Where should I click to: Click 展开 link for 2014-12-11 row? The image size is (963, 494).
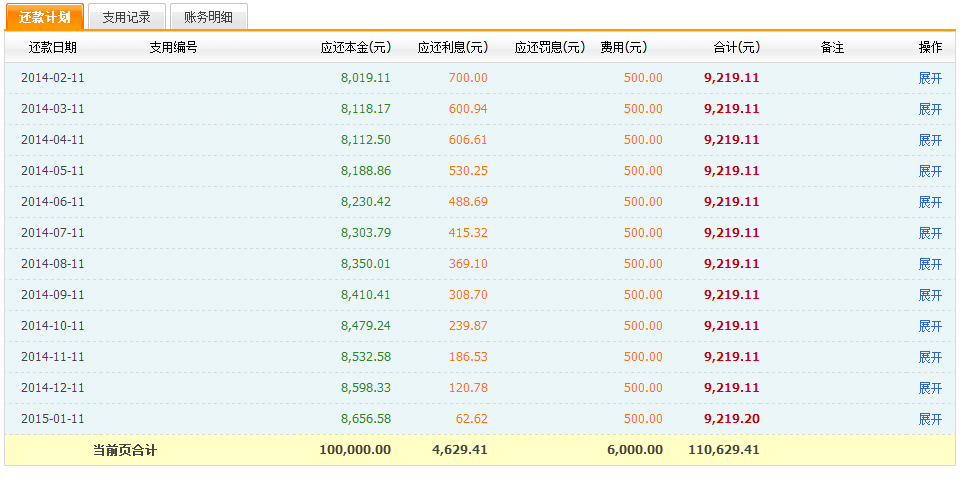coord(930,388)
